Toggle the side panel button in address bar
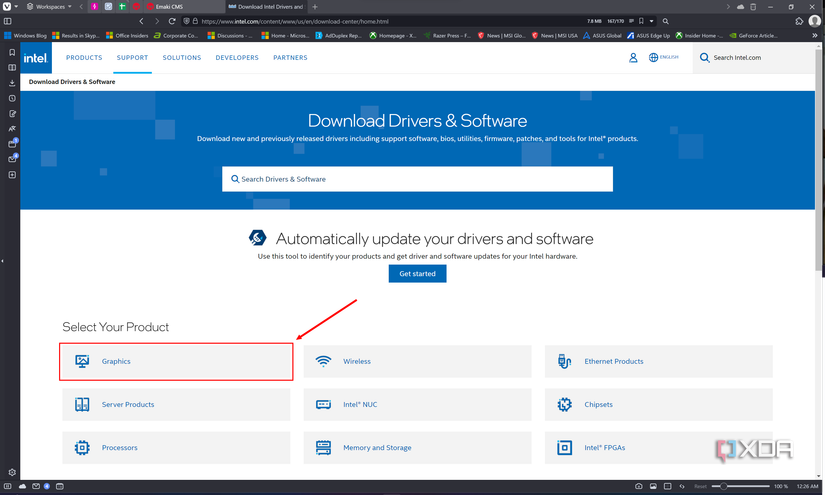825x495 pixels. point(7,21)
